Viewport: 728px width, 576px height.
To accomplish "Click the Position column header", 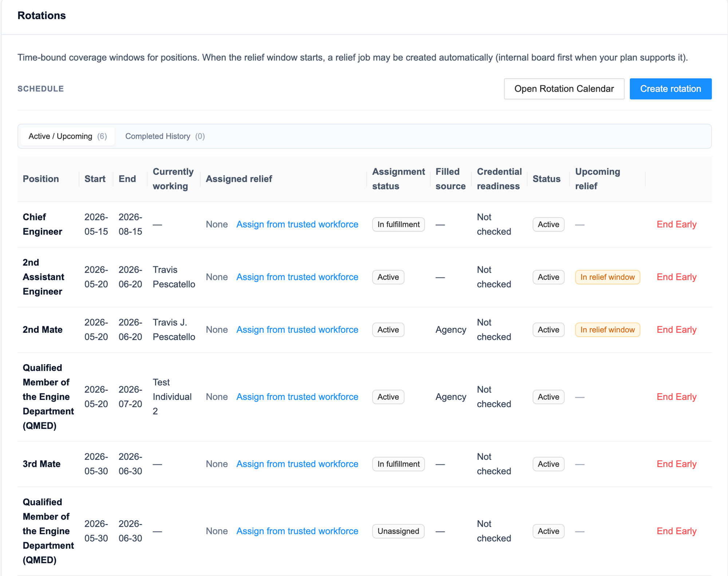I will pos(41,179).
